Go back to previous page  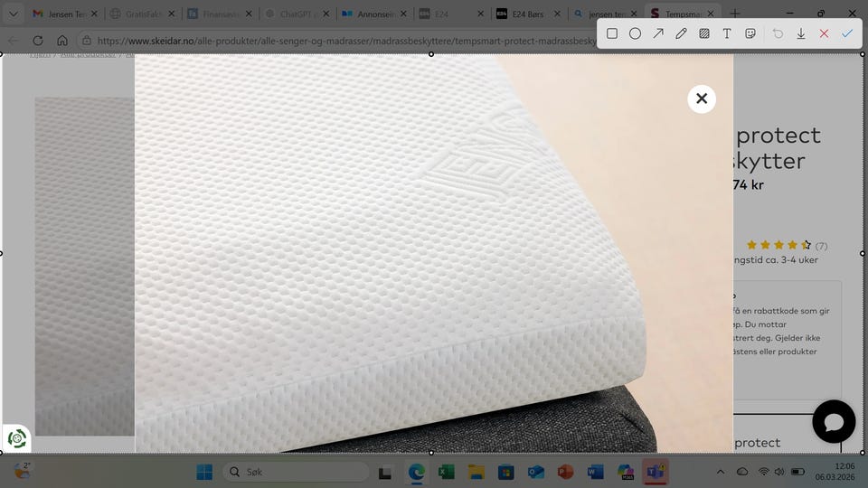pos(14,41)
